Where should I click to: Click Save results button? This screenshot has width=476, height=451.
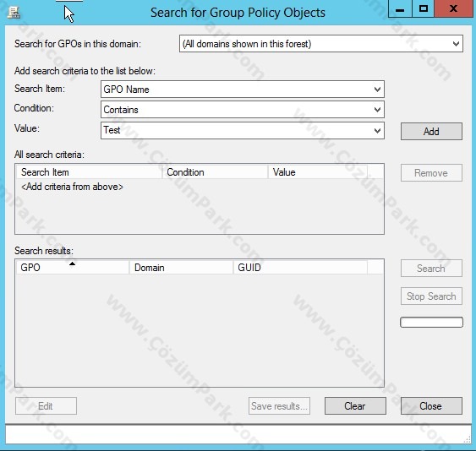[279, 405]
